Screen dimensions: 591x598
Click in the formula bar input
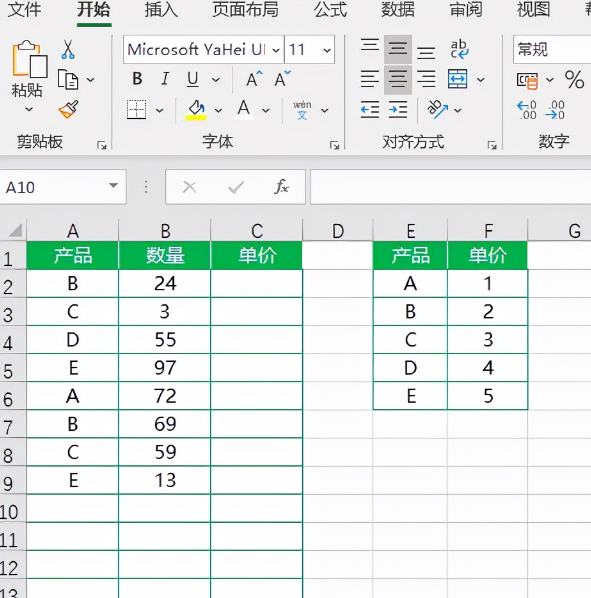coord(450,187)
